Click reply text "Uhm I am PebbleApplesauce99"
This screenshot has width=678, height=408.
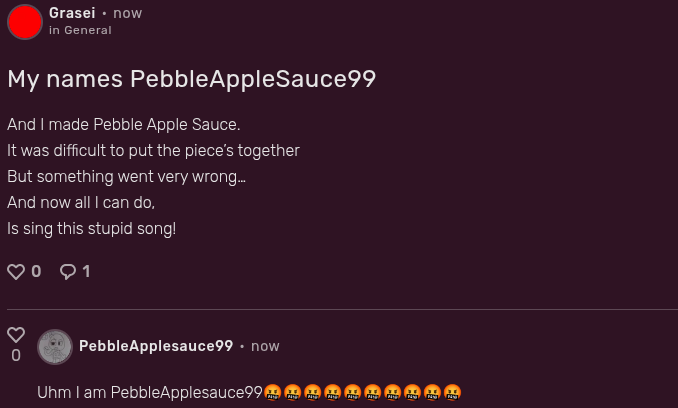pyautogui.click(x=150, y=392)
